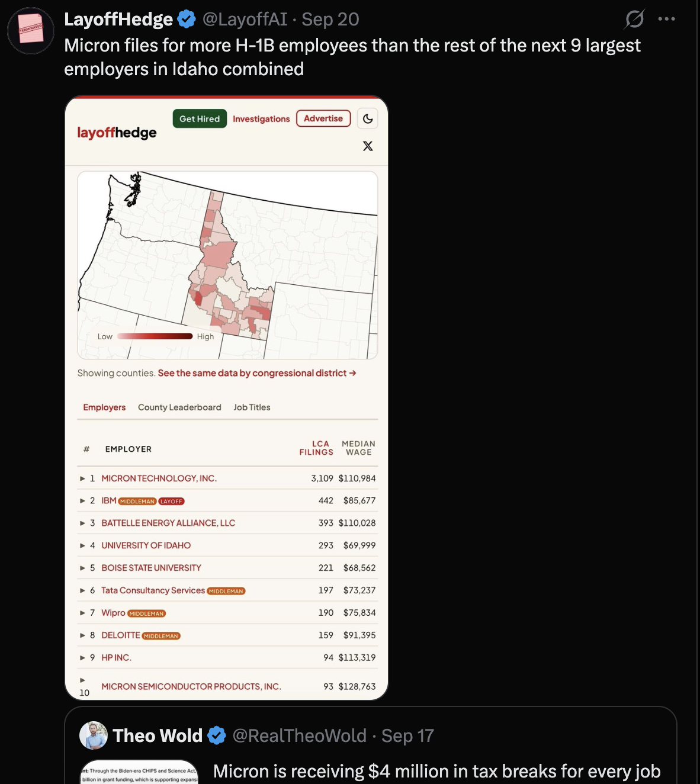Switch to the County Leaderboard tab
Image resolution: width=700 pixels, height=784 pixels.
point(179,407)
